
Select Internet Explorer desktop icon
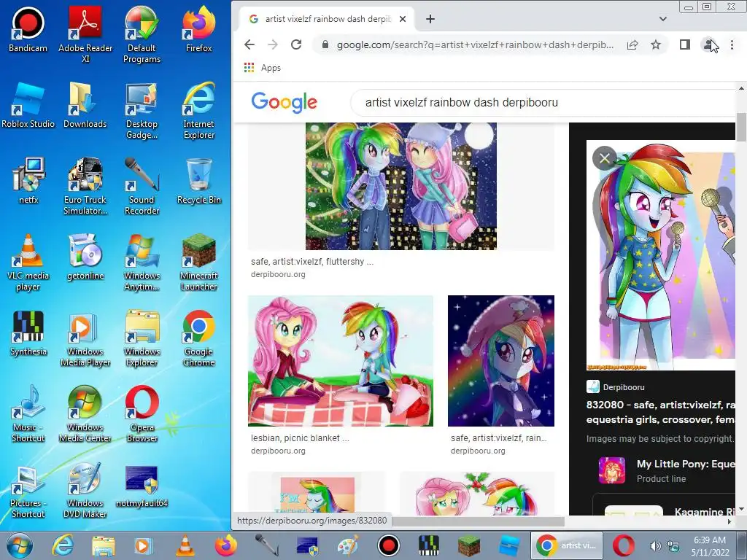pyautogui.click(x=198, y=111)
